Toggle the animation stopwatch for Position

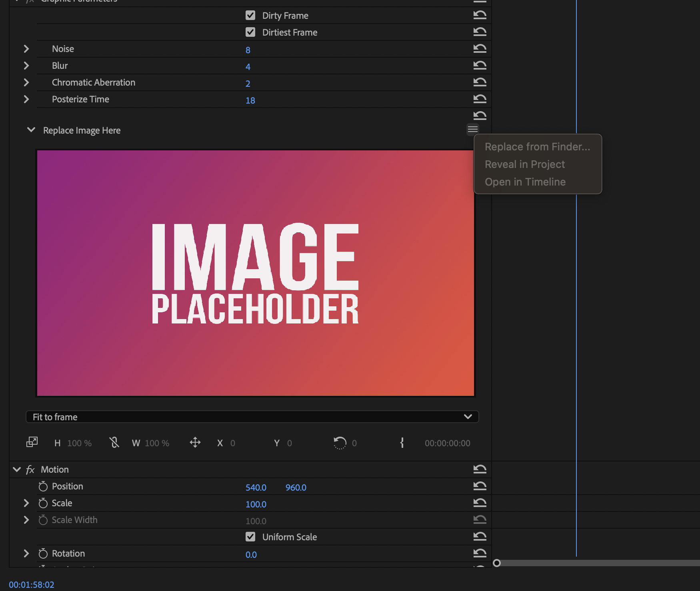(43, 486)
